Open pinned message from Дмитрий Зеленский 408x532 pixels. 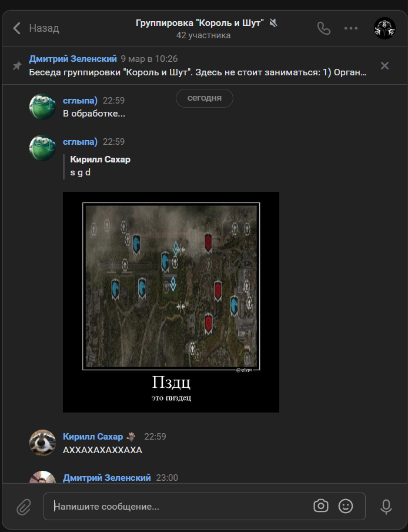[x=198, y=65]
